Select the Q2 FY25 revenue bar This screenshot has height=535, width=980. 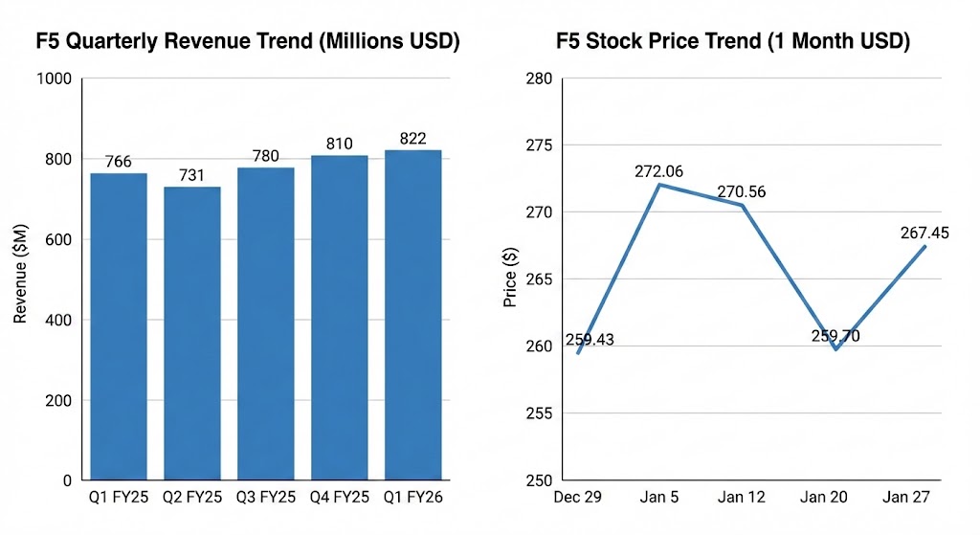192,333
